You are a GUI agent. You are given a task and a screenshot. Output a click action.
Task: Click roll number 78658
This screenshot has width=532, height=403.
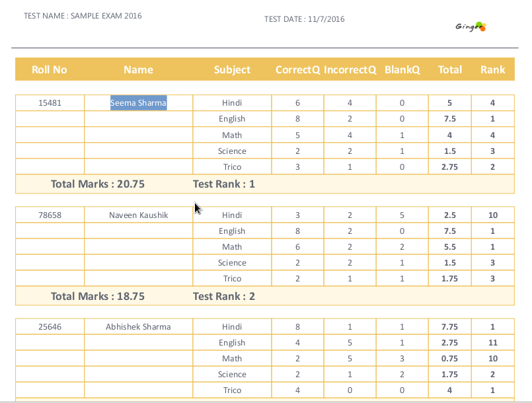click(49, 215)
